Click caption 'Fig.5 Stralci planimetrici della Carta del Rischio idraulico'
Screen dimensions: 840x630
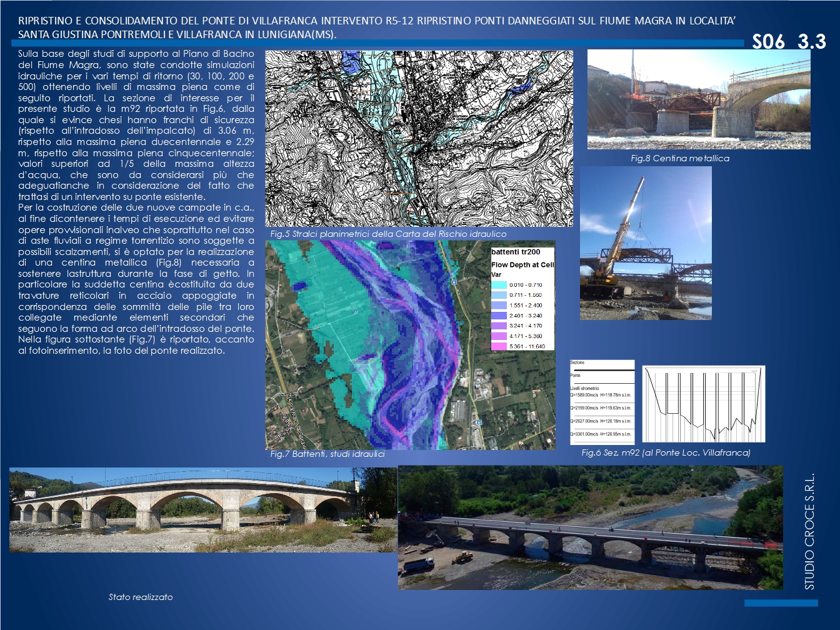pos(388,234)
